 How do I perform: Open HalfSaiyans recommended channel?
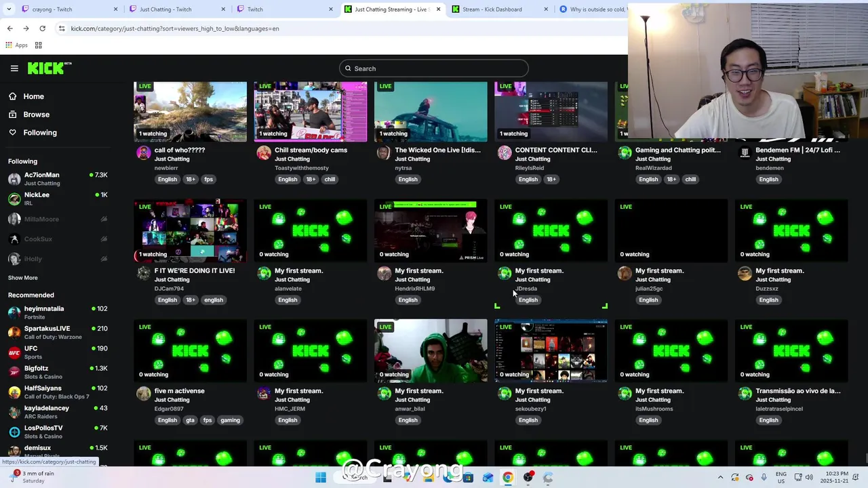click(58, 392)
